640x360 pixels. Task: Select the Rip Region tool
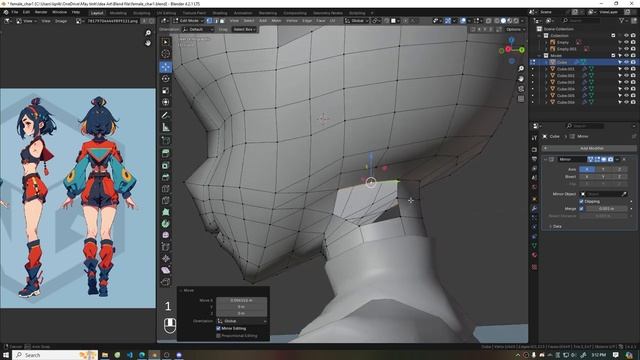coord(165,282)
